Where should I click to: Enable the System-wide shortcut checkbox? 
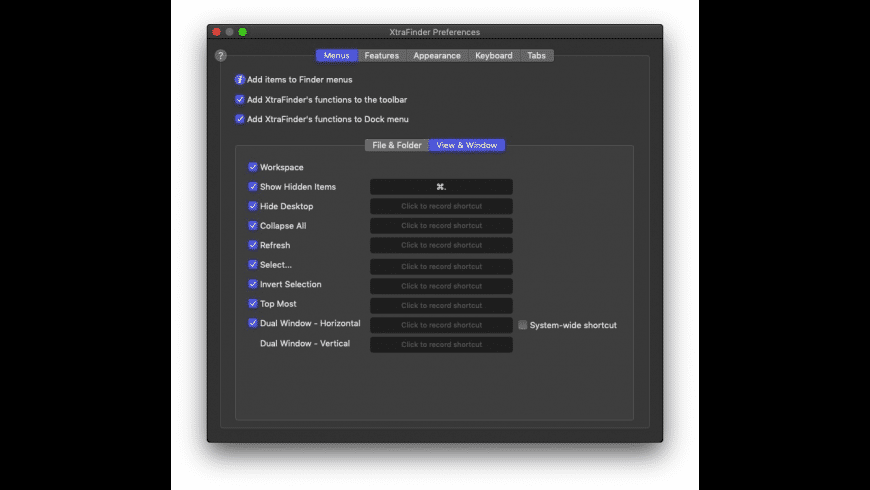coord(523,325)
